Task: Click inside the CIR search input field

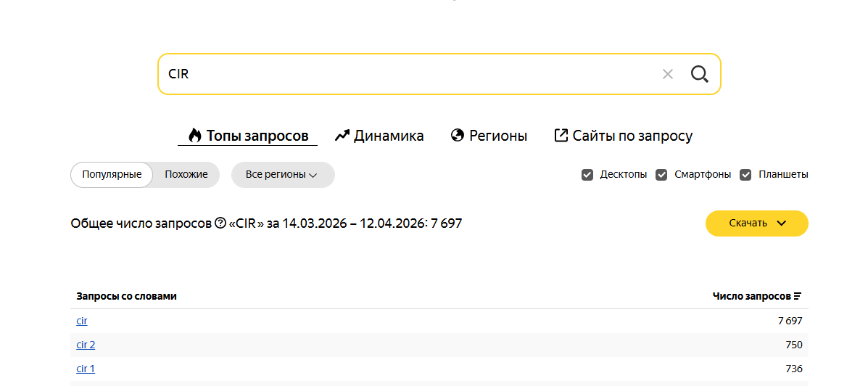Action: [410, 74]
